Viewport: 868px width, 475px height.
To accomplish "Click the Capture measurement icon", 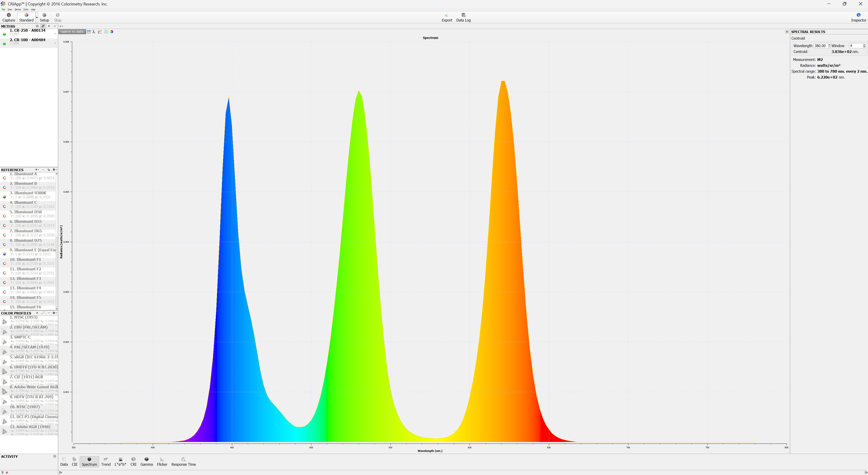I will pos(9,15).
